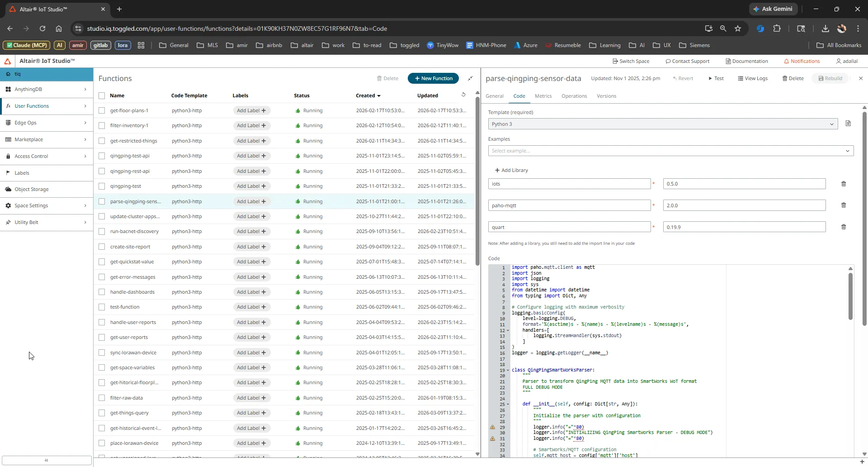
Task: Open the bookmarks apps grid icon
Action: pyautogui.click(x=141, y=45)
